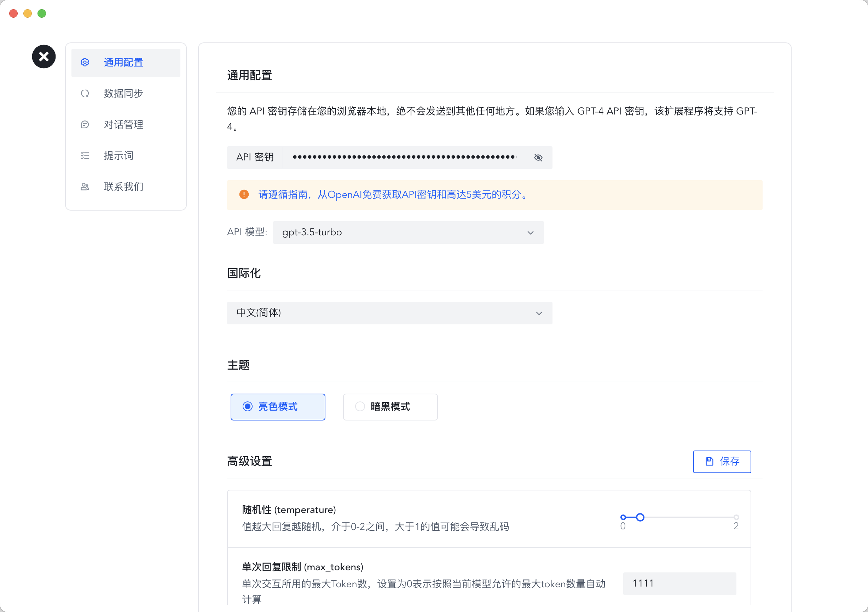Select the 暗黑模式 radio option

point(360,406)
